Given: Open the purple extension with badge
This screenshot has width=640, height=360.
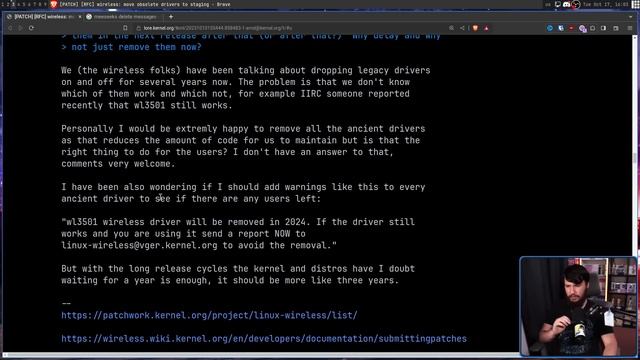Looking at the screenshot, I should point(582,29).
